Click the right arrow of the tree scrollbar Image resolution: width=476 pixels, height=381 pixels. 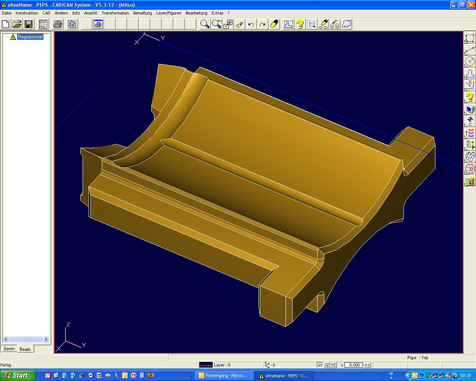coord(46,339)
